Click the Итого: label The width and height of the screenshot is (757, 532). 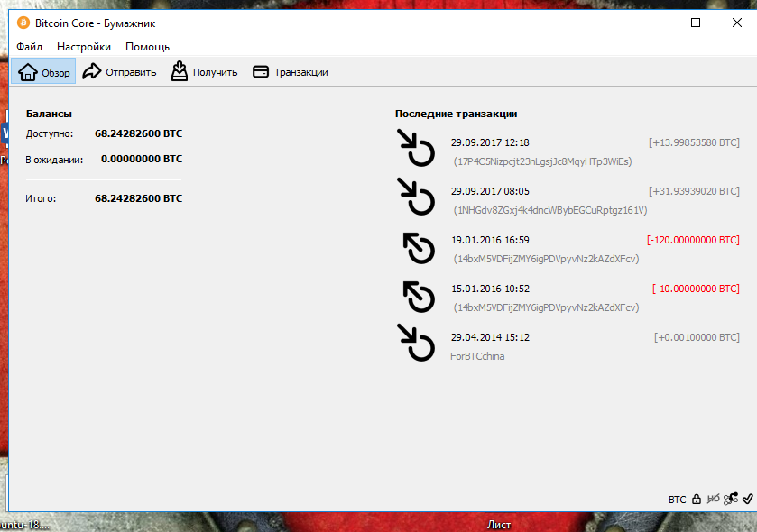41,198
